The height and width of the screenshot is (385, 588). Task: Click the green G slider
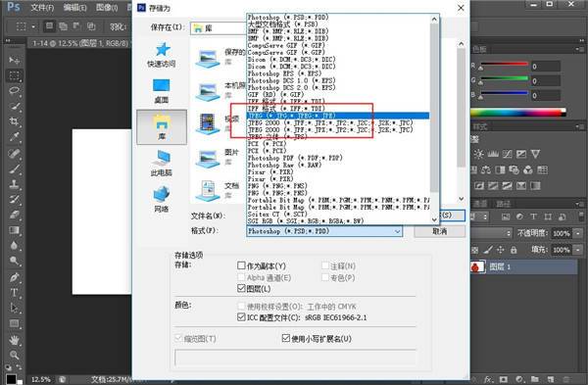click(505, 78)
